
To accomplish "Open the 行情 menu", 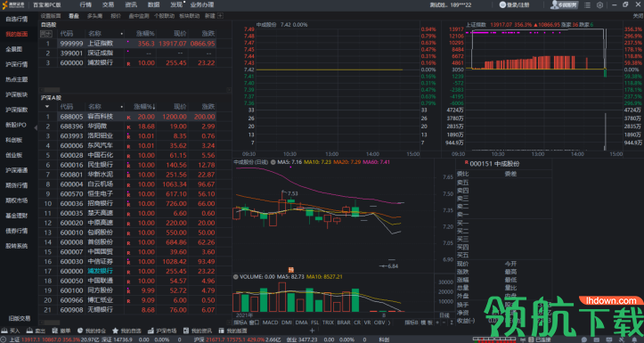I will (x=86, y=5).
